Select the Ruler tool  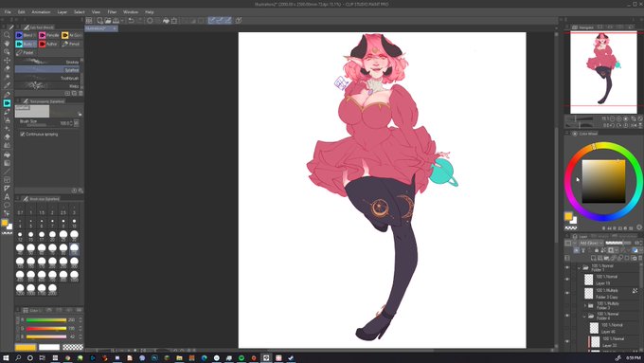tap(7, 189)
